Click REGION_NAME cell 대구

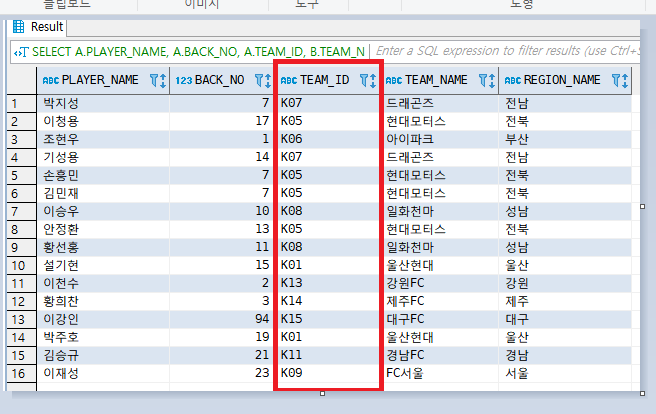point(565,319)
